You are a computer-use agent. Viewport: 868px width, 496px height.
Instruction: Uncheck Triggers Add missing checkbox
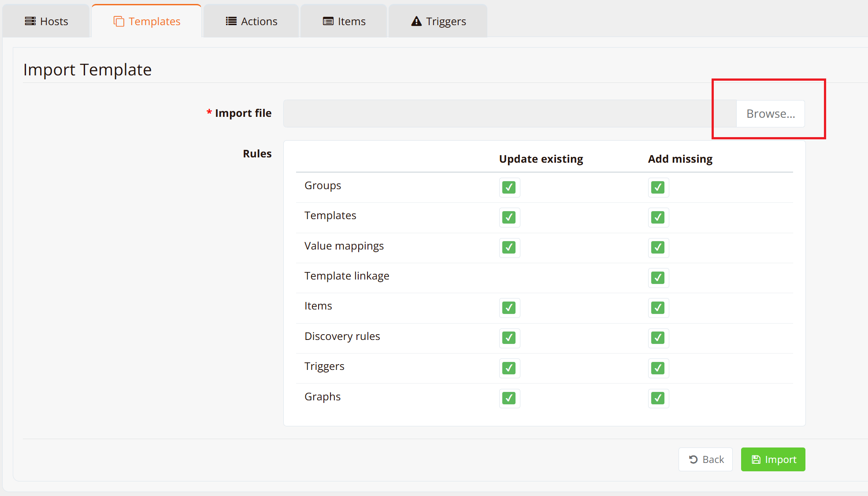pyautogui.click(x=658, y=368)
